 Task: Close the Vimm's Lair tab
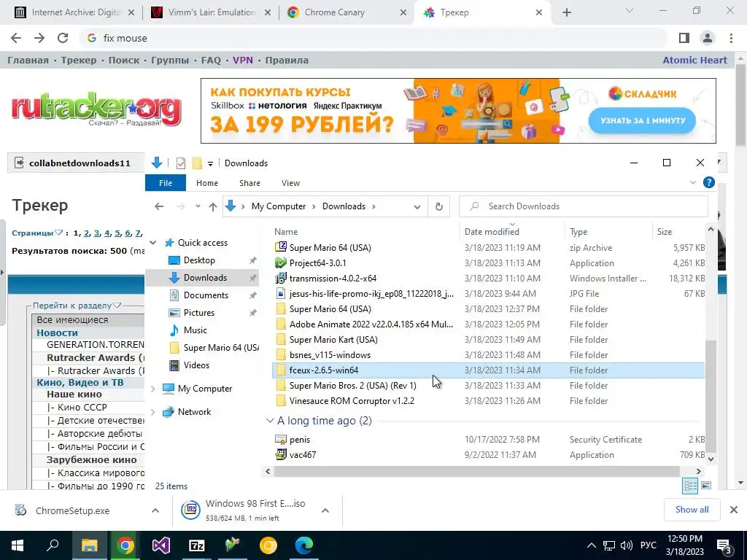(x=268, y=13)
